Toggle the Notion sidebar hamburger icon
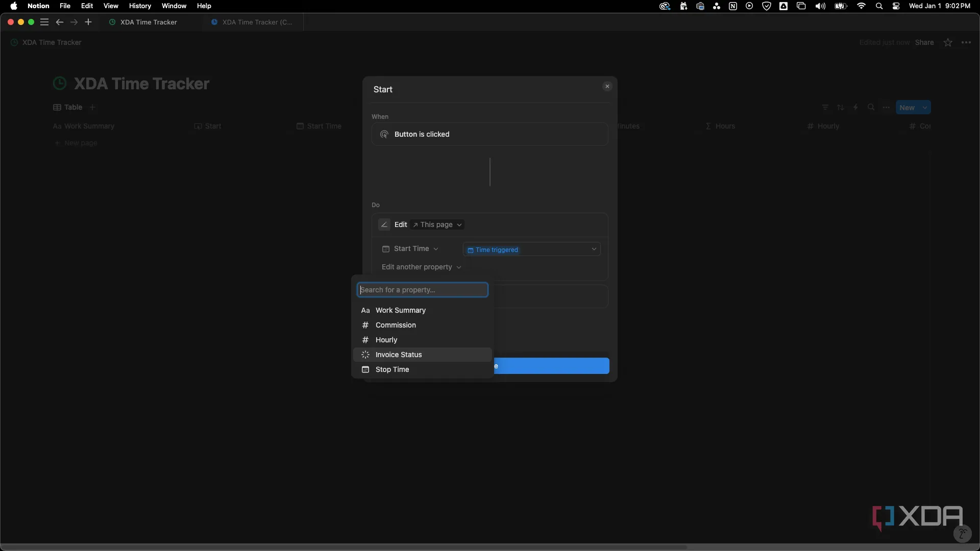The width and height of the screenshot is (980, 551). 44,22
